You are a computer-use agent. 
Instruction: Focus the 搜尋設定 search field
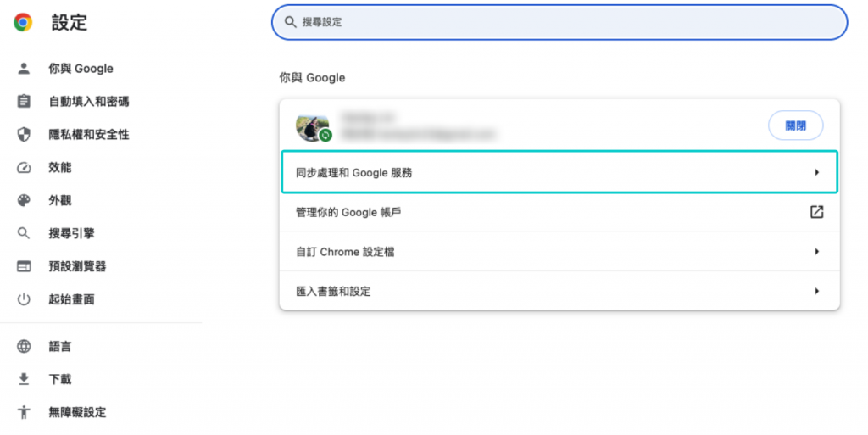point(559,22)
